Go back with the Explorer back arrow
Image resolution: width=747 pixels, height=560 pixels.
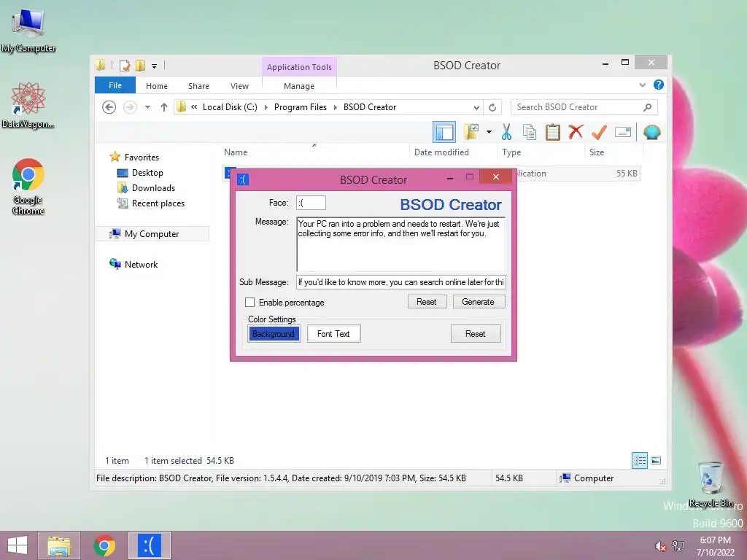[x=109, y=107]
